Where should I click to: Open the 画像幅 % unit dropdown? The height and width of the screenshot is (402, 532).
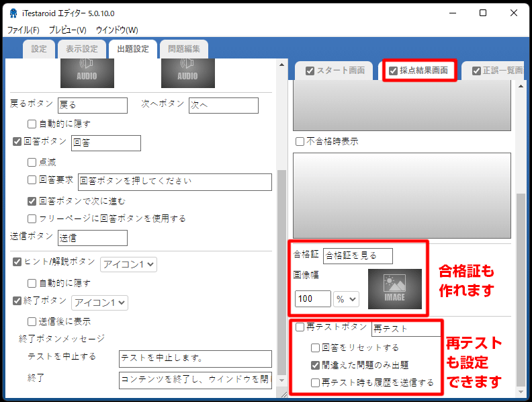[x=346, y=299]
